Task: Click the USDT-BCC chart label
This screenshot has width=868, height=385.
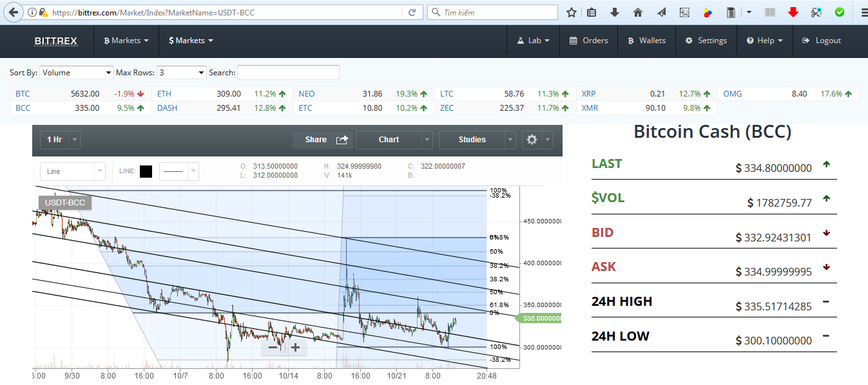Action: [65, 203]
